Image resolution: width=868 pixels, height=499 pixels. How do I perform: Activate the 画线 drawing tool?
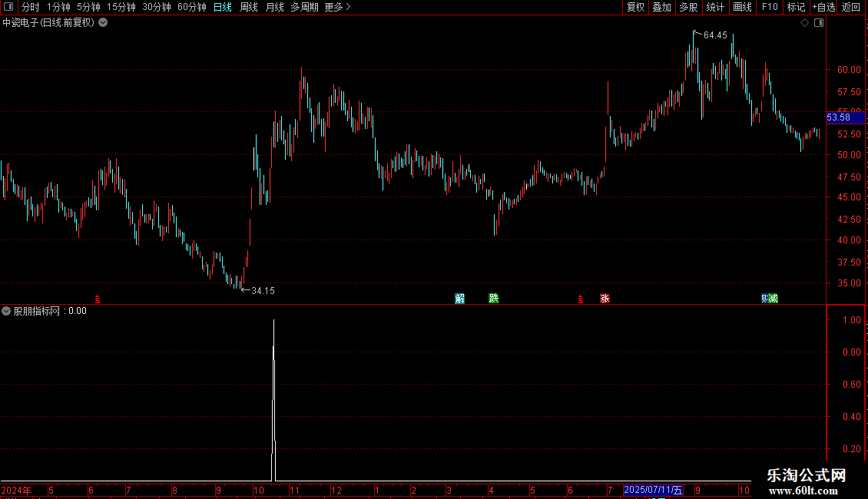742,7
